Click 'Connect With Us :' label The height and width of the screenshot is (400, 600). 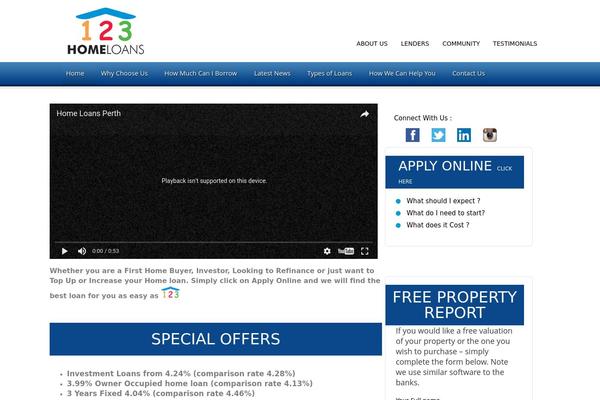422,118
